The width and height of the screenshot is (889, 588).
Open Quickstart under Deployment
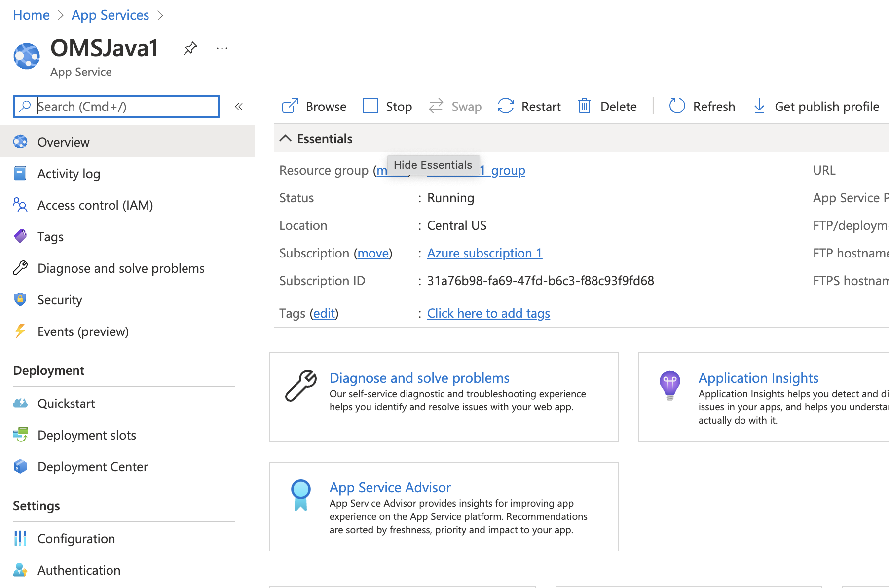click(x=127, y=404)
